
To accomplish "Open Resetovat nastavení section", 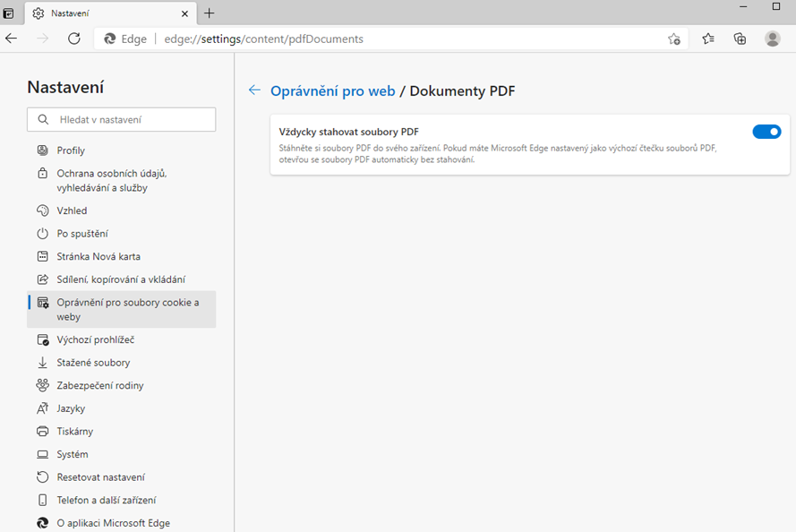I will coord(122,476).
